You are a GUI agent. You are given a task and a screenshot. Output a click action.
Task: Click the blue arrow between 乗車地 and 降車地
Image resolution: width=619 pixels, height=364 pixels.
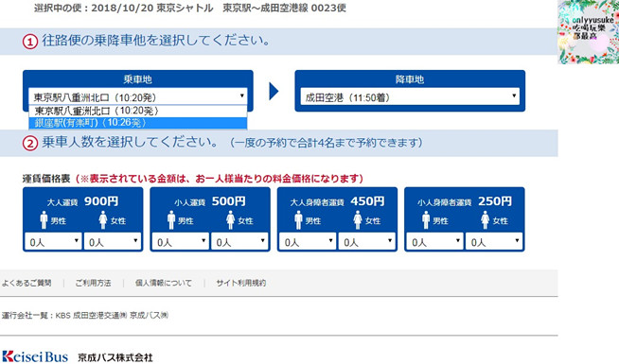click(x=274, y=92)
